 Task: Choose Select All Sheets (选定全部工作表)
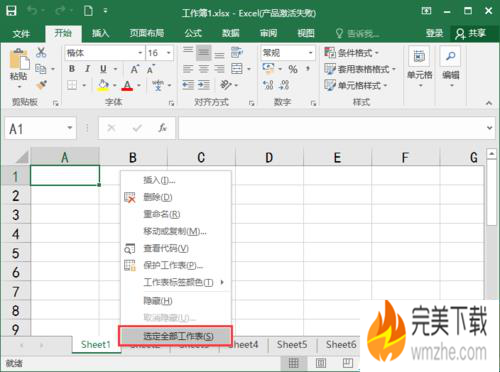point(176,336)
